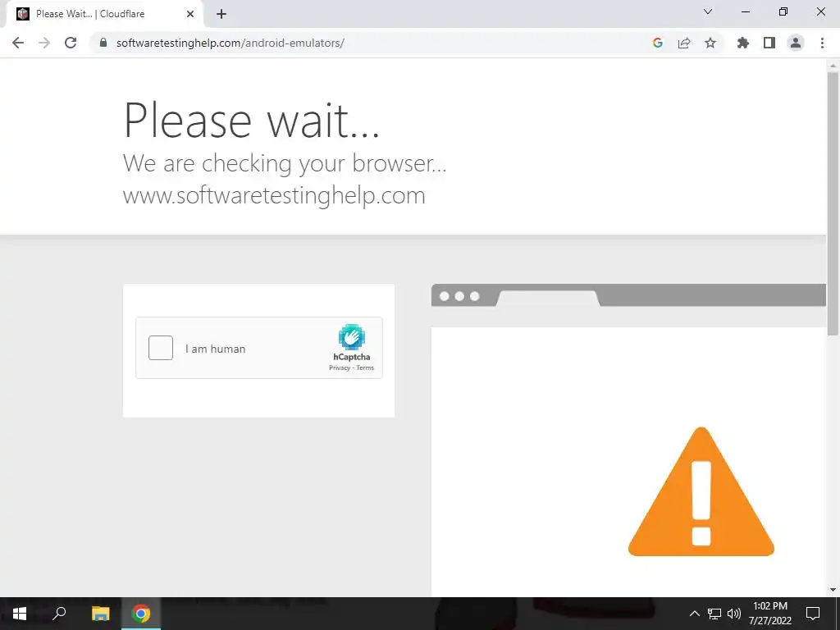840x630 pixels.
Task: Focus the address bar URL
Action: point(231,43)
